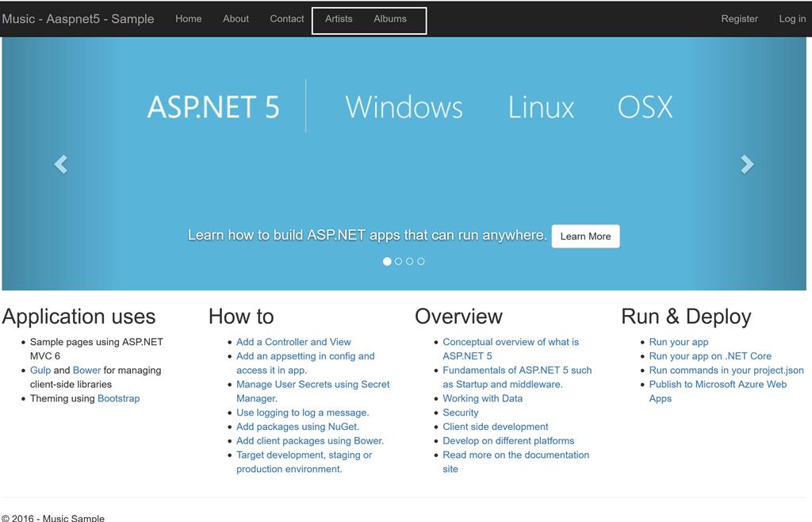
Task: Open Add an appsetting in config link
Action: pos(305,363)
